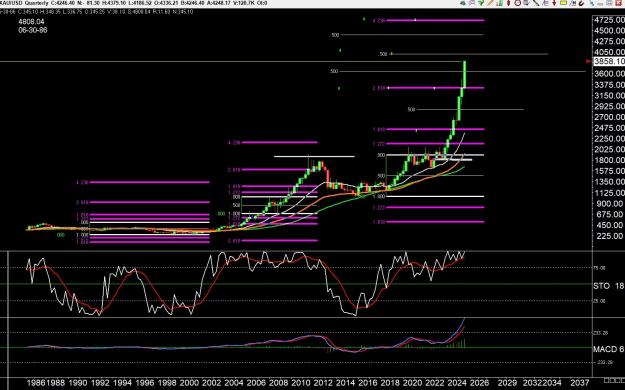
Task: Select the topmost 4.236 Fibonacci extension line
Action: 435,20
